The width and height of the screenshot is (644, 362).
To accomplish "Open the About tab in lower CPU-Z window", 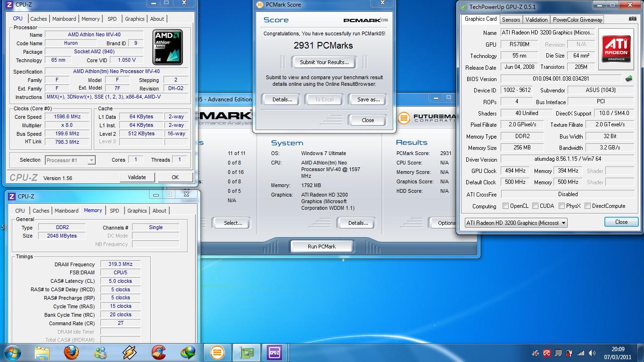I will pos(159,211).
